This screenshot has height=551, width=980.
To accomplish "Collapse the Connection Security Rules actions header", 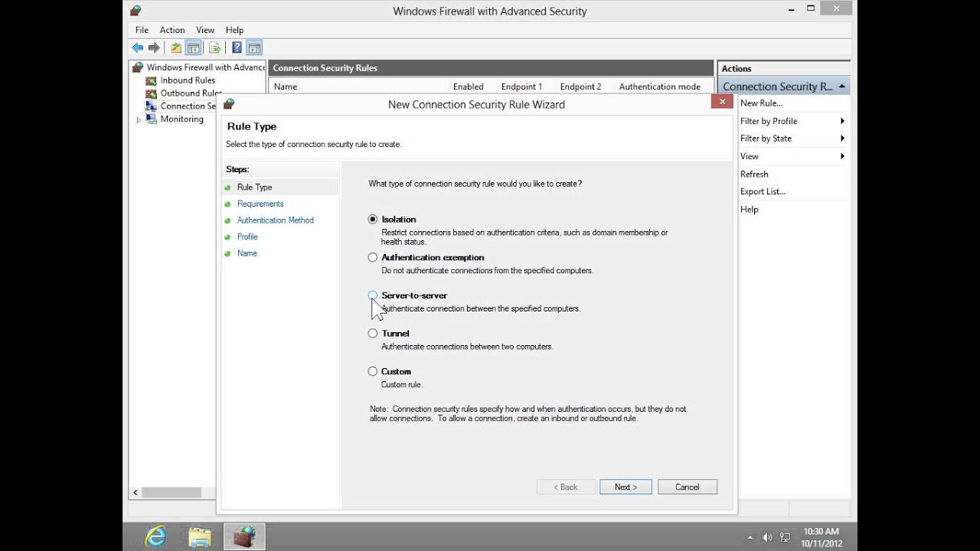I will tap(842, 86).
